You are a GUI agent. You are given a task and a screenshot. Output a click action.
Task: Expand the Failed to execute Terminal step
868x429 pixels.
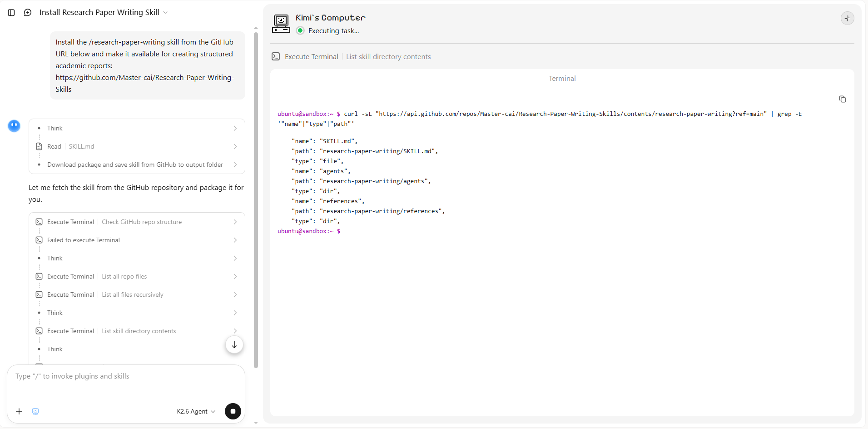pyautogui.click(x=137, y=240)
